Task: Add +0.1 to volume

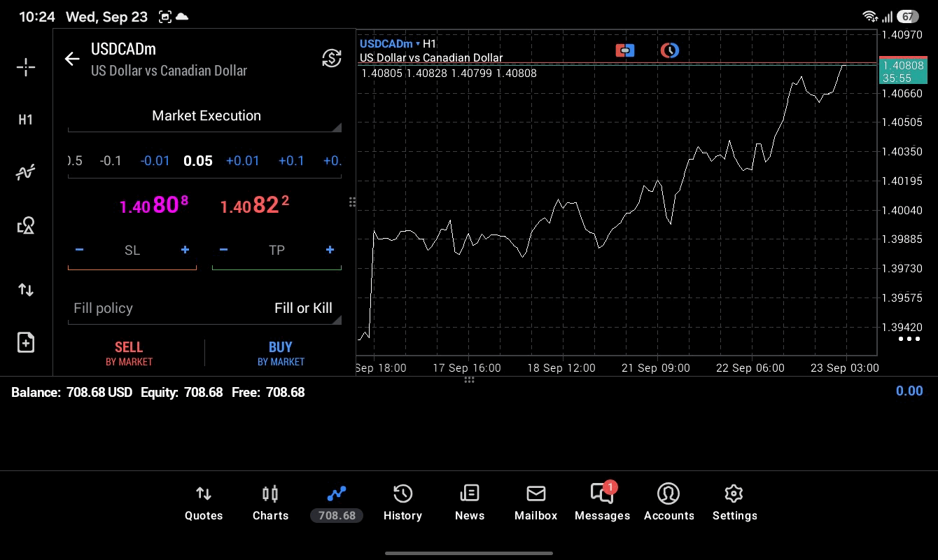Action: coord(291,161)
